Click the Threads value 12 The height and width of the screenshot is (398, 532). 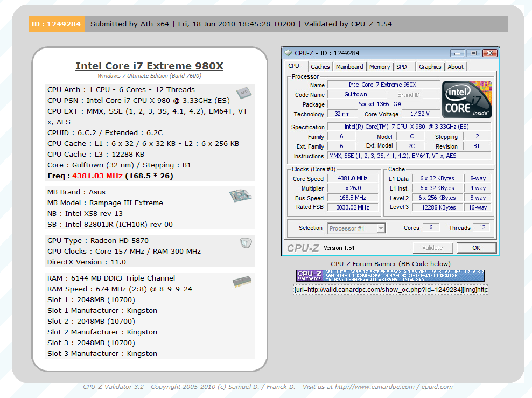482,228
